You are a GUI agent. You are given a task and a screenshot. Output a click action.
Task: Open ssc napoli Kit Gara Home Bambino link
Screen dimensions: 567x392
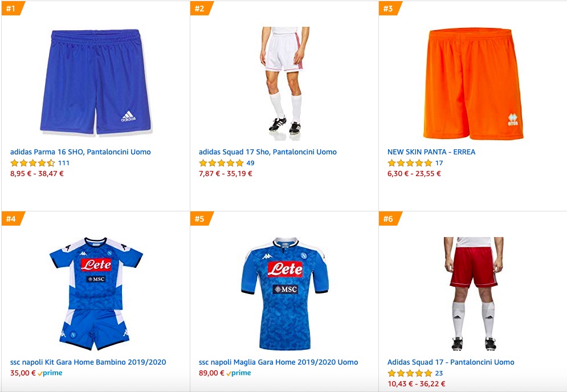(88, 362)
